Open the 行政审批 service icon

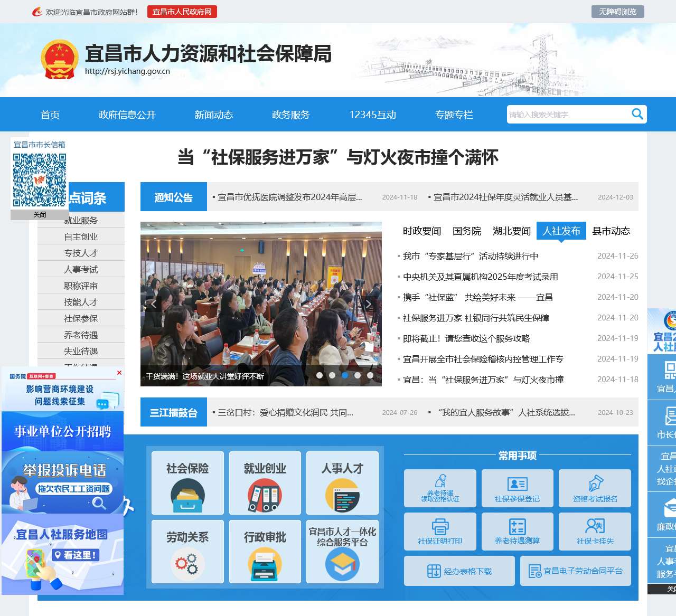[x=265, y=563]
